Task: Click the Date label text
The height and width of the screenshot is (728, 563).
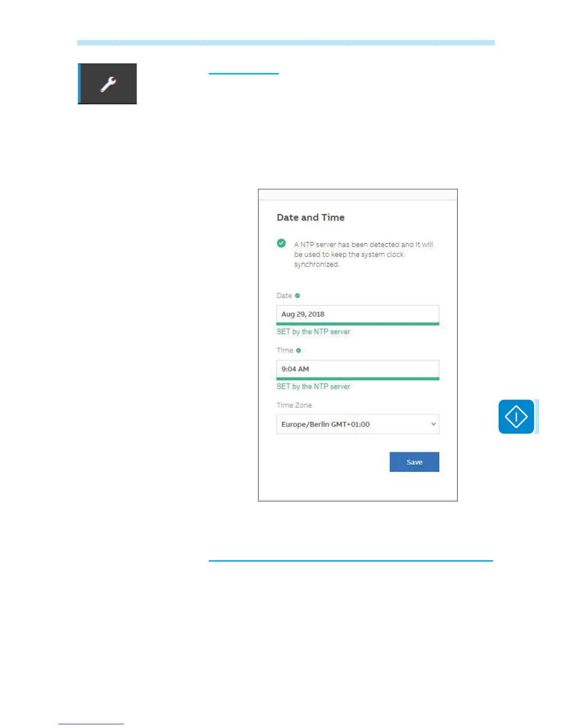Action: (x=284, y=296)
